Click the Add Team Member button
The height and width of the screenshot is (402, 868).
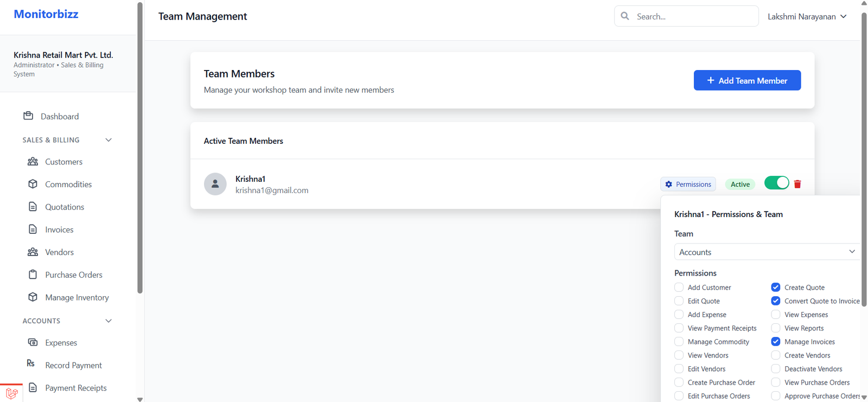click(747, 80)
